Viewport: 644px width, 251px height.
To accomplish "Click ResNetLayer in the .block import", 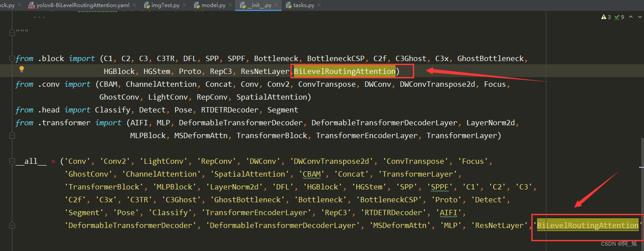I will click(x=265, y=71).
